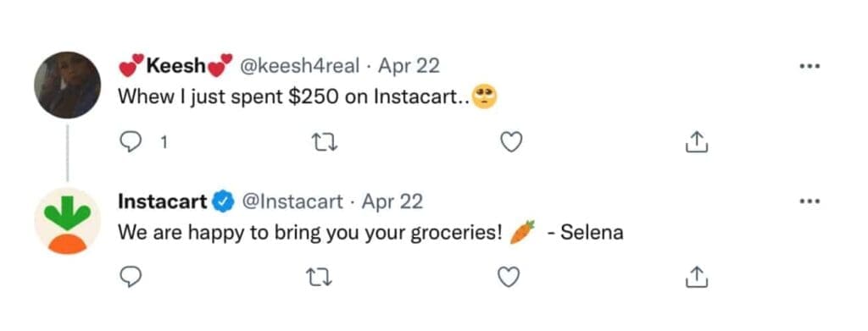Reply to Instacart's tweet
868x331 pixels.
(130, 277)
